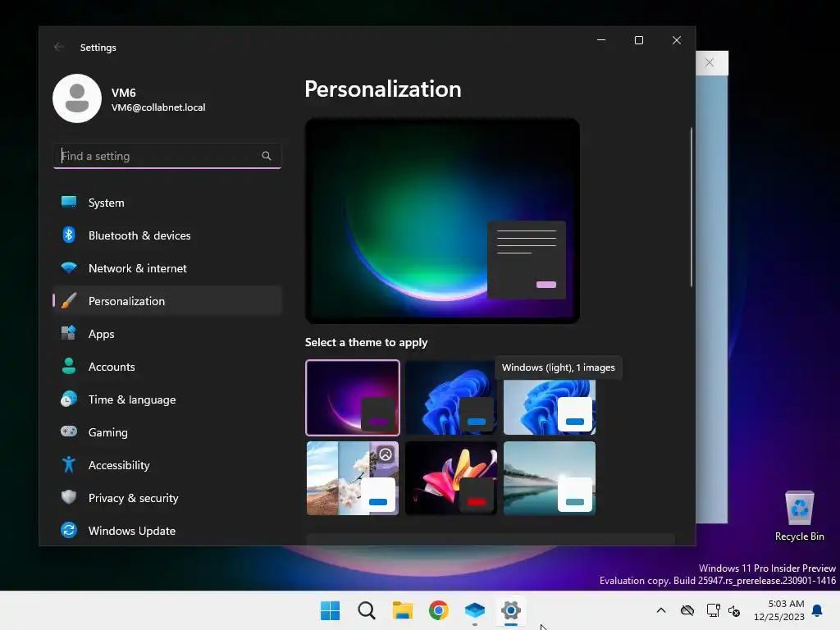This screenshot has height=630, width=840.
Task: Apply the Windows dark blue bloom theme
Action: tap(451, 398)
